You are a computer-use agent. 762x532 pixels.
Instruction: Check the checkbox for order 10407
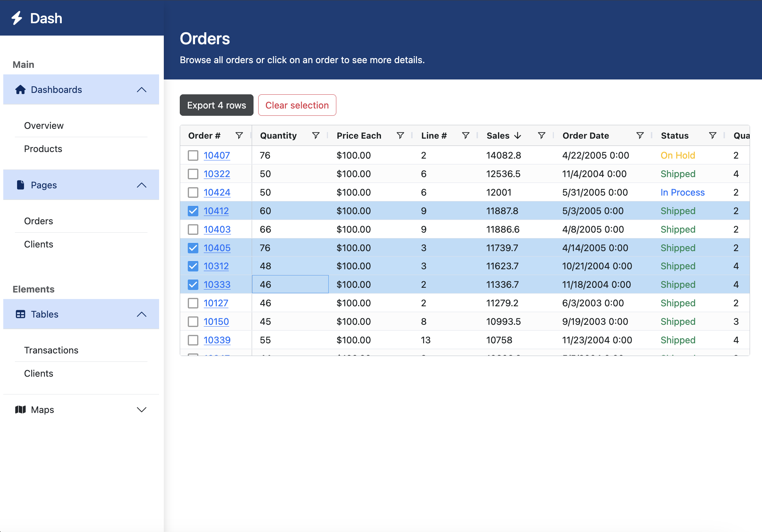[x=193, y=156]
